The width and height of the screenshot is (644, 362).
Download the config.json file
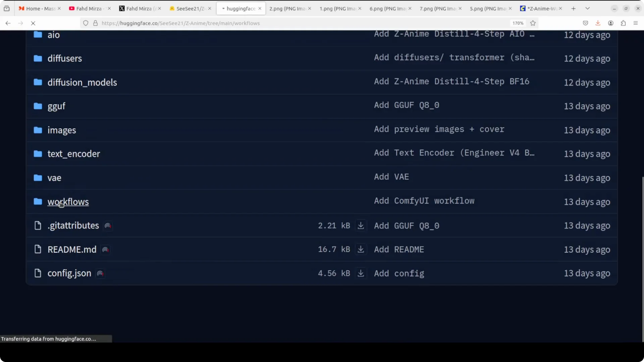(x=361, y=274)
